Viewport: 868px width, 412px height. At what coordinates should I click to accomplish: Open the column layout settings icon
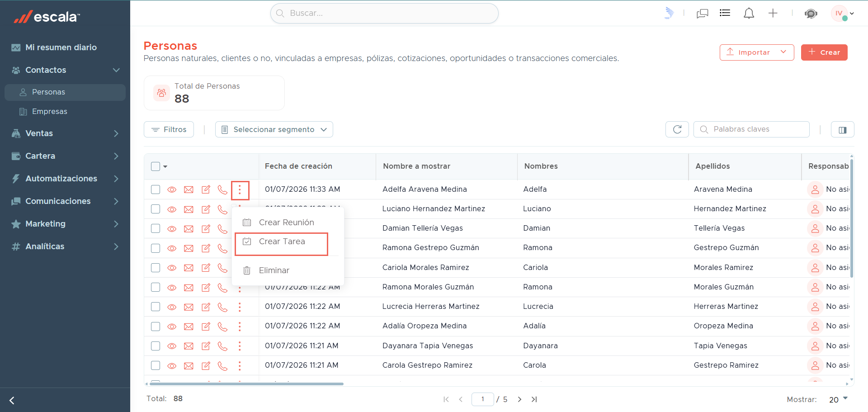842,129
